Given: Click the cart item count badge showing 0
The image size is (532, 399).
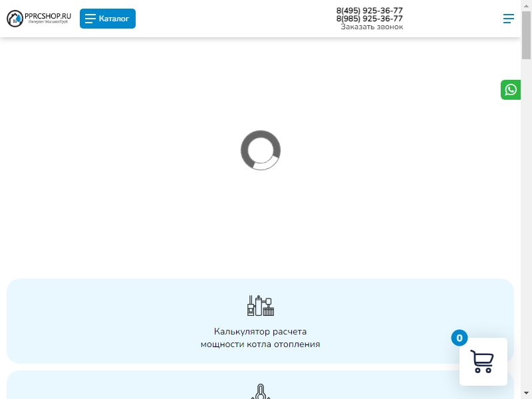Looking at the screenshot, I should click(x=460, y=338).
